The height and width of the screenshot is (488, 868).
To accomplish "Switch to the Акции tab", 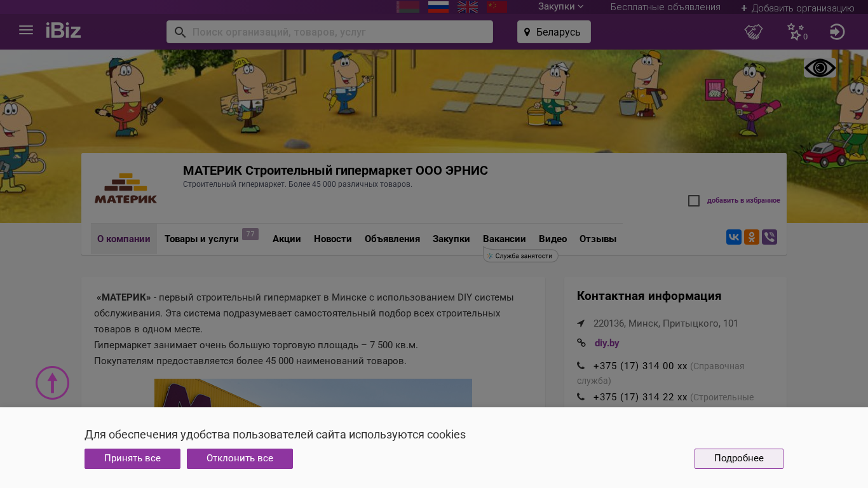I will coord(287,239).
